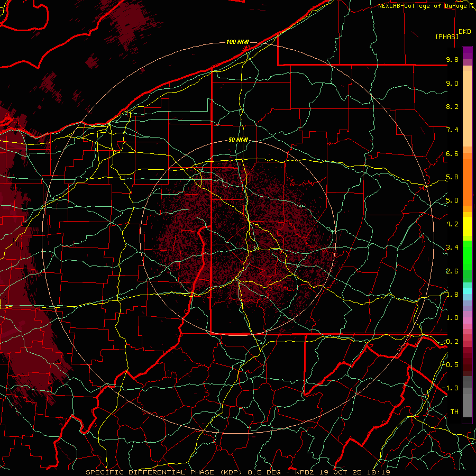Viewport: 476px width, 476px height.
Task: Click the 50 NMI range ring label
Action: click(238, 140)
